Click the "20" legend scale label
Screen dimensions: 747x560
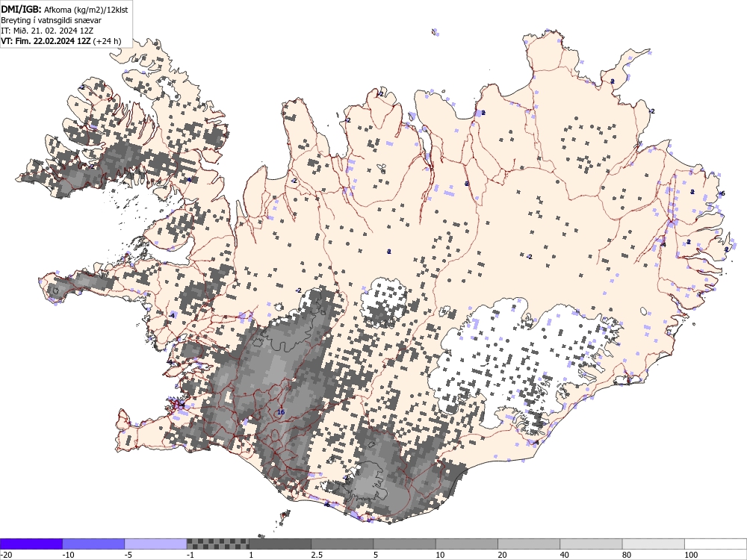(x=503, y=555)
